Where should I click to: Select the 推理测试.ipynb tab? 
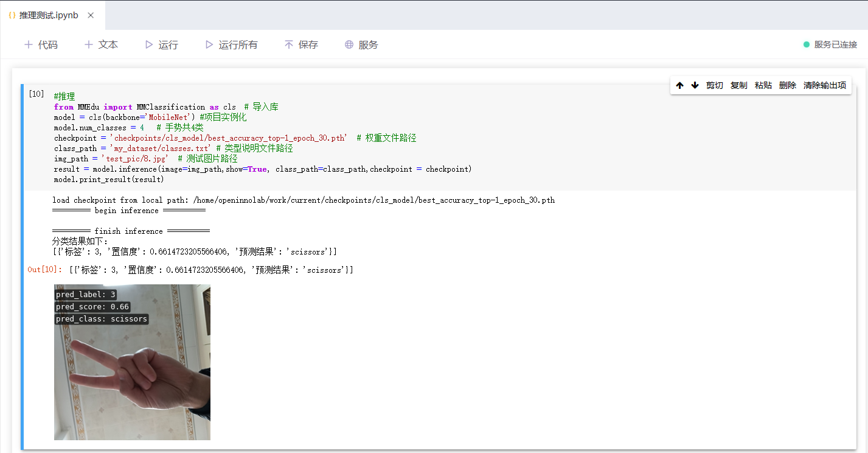pyautogui.click(x=52, y=15)
